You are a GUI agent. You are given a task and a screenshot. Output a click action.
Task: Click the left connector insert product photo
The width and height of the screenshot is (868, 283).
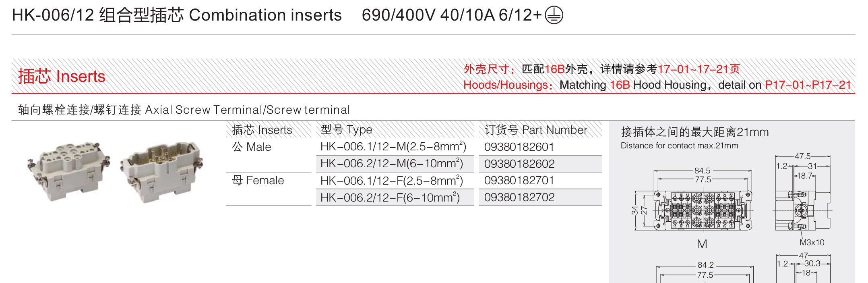tap(68, 171)
